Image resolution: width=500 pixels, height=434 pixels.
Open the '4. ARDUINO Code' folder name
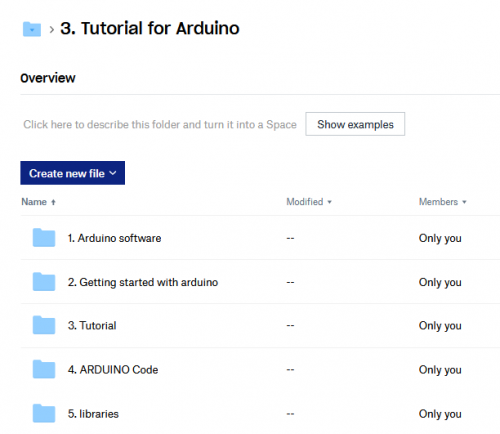(x=113, y=370)
